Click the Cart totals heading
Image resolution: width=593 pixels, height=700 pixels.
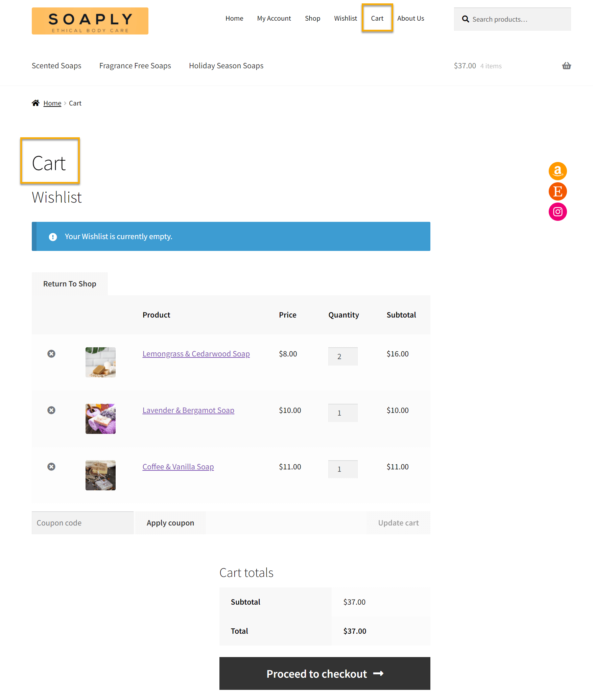click(x=246, y=573)
